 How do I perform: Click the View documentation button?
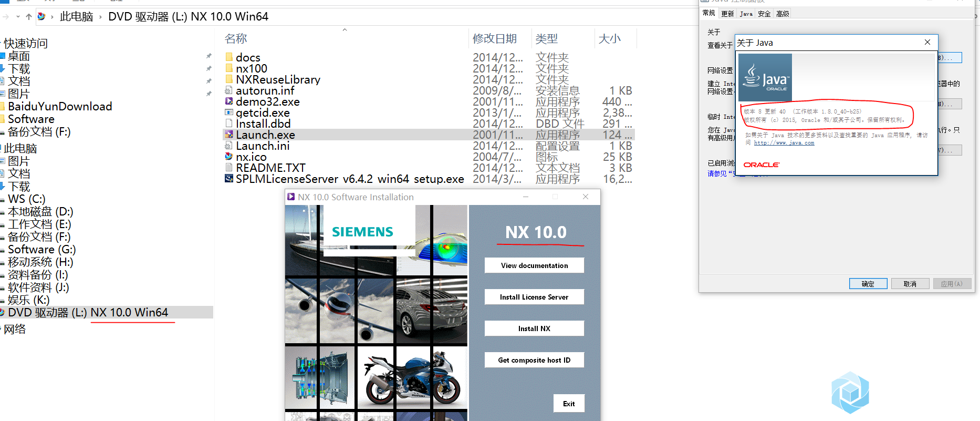click(534, 265)
